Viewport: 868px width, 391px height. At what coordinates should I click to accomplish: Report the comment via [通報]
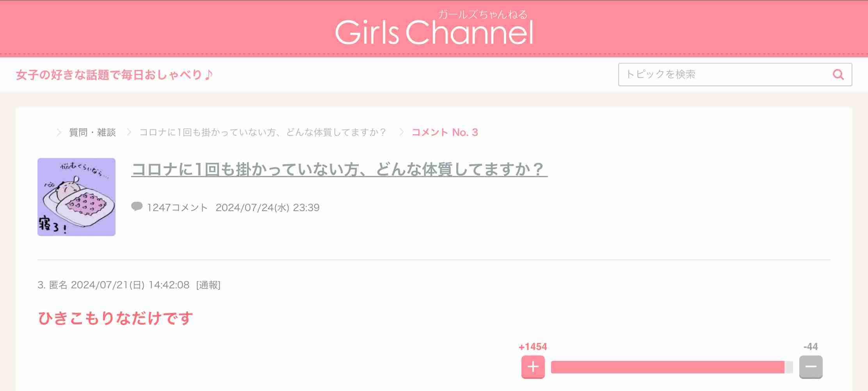208,285
